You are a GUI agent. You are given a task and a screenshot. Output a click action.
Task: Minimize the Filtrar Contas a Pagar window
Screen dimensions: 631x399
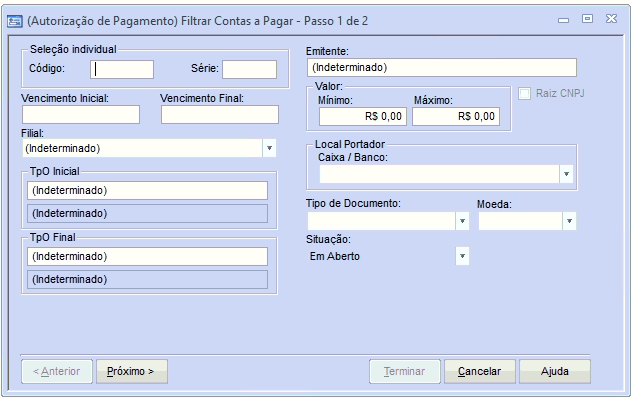pyautogui.click(x=563, y=19)
